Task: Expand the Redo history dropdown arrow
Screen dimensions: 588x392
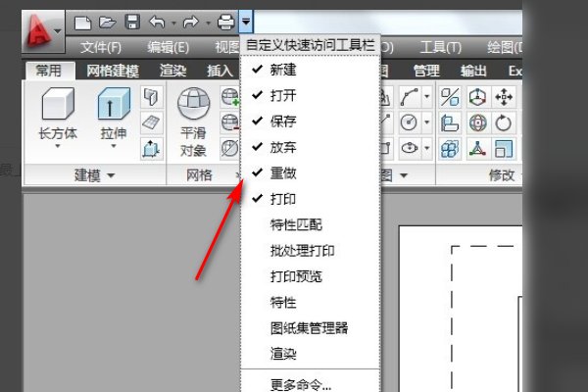Action: [x=208, y=23]
